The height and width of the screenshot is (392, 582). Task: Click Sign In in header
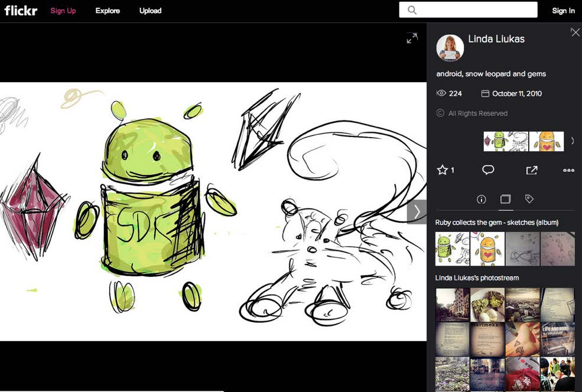pyautogui.click(x=564, y=11)
